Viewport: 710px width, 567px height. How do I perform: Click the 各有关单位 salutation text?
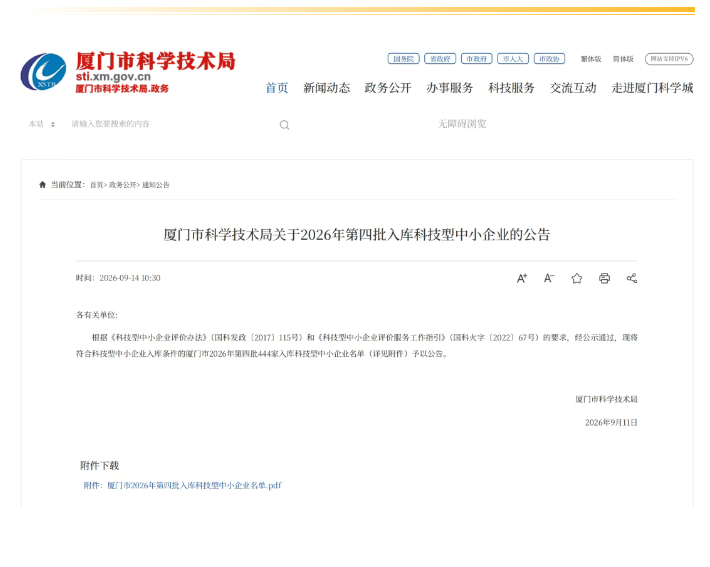96,315
